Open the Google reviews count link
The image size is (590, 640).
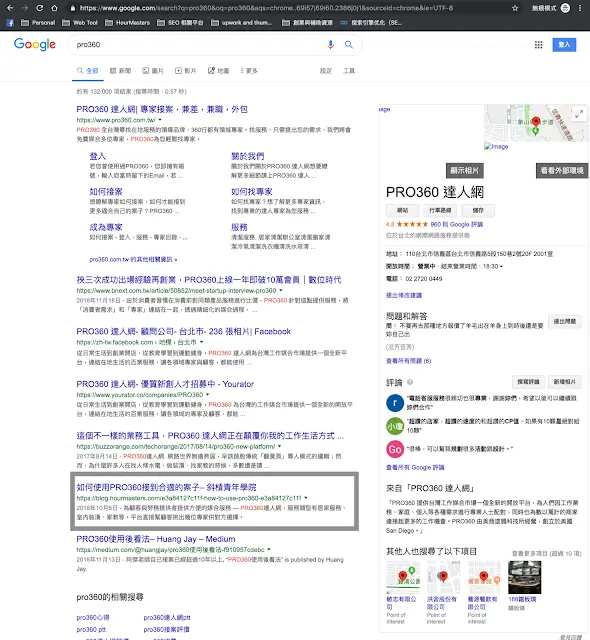point(457,224)
